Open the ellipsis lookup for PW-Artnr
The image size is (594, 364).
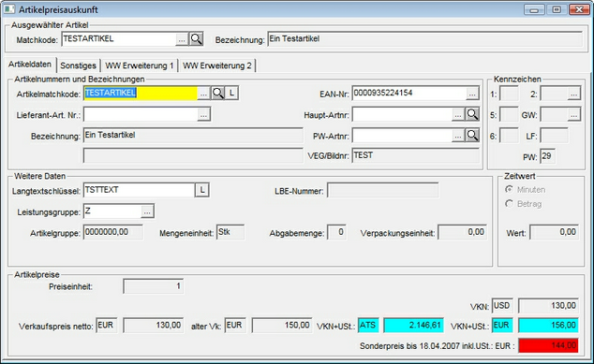coord(458,136)
